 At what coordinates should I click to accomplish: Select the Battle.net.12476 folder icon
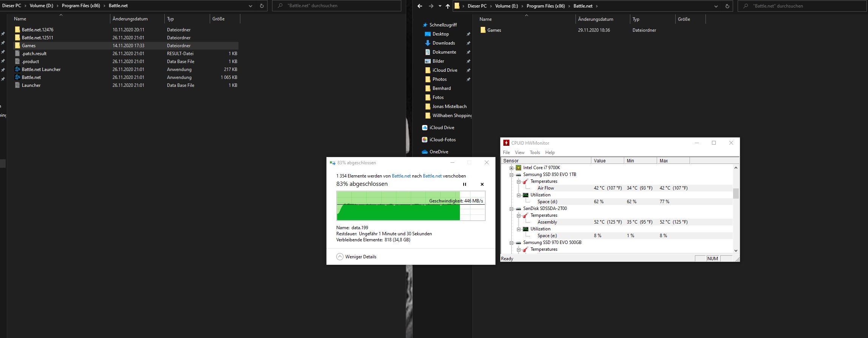point(17,29)
